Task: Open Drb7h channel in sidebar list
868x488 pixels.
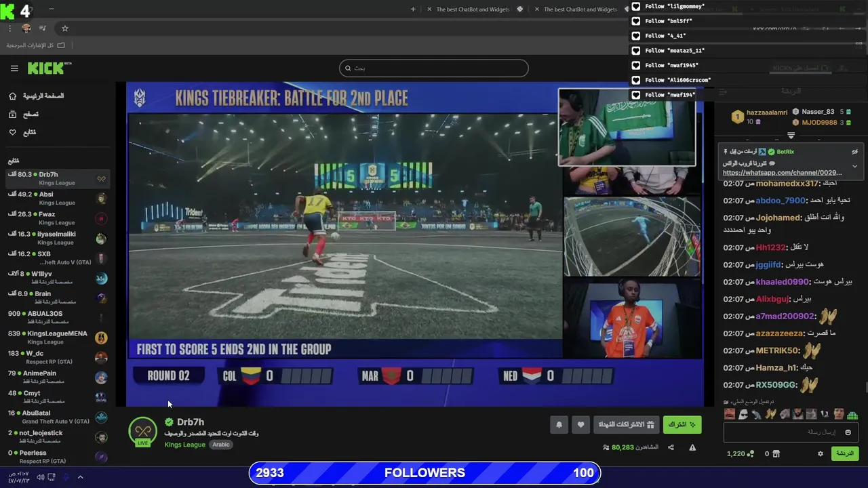Action: point(57,178)
